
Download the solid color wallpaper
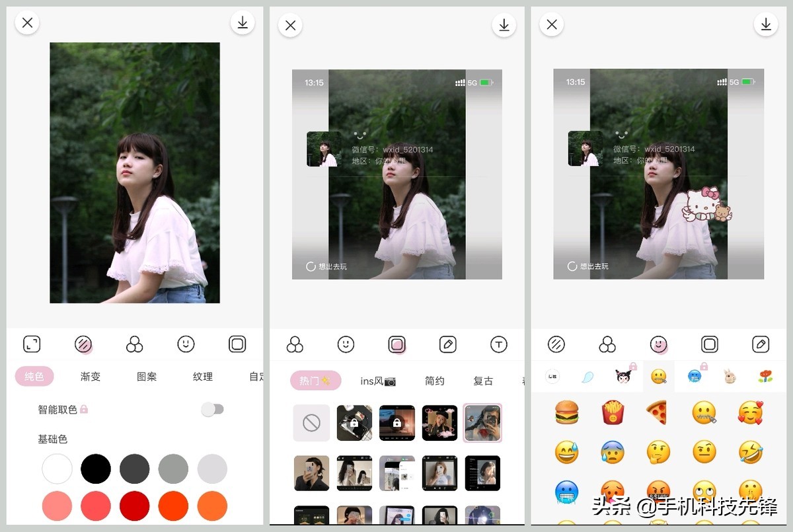coord(243,22)
